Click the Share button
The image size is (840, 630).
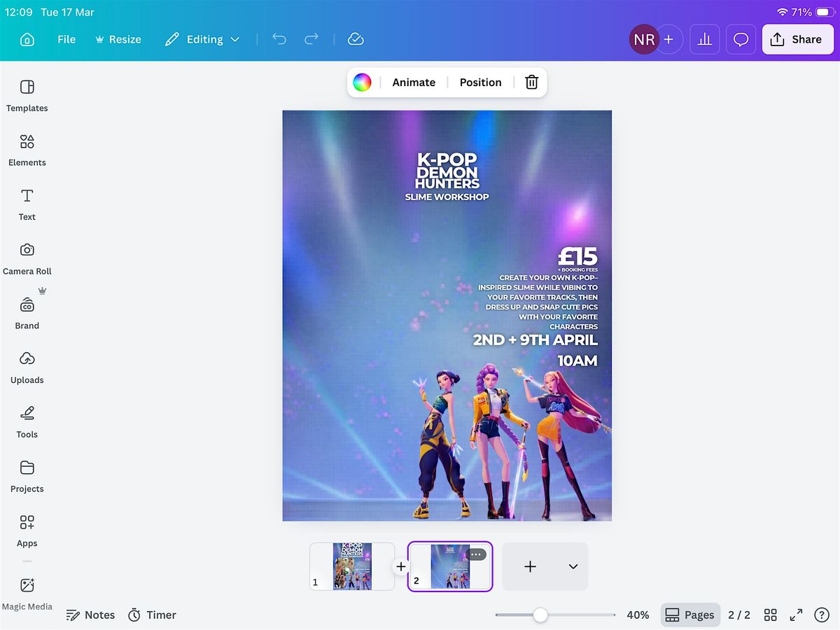pyautogui.click(x=797, y=40)
